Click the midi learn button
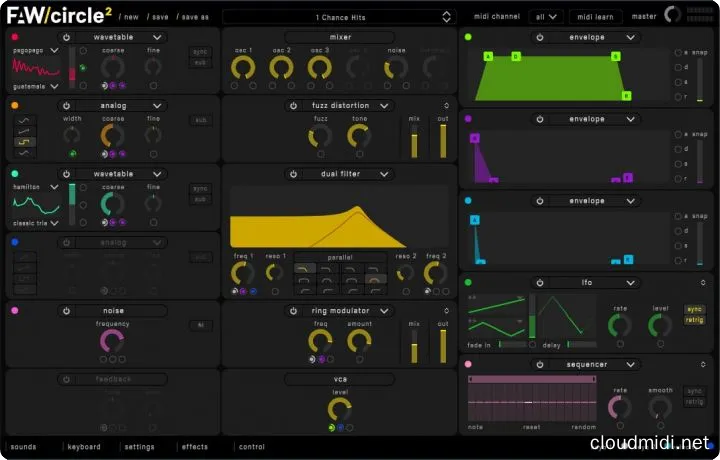 pos(595,17)
